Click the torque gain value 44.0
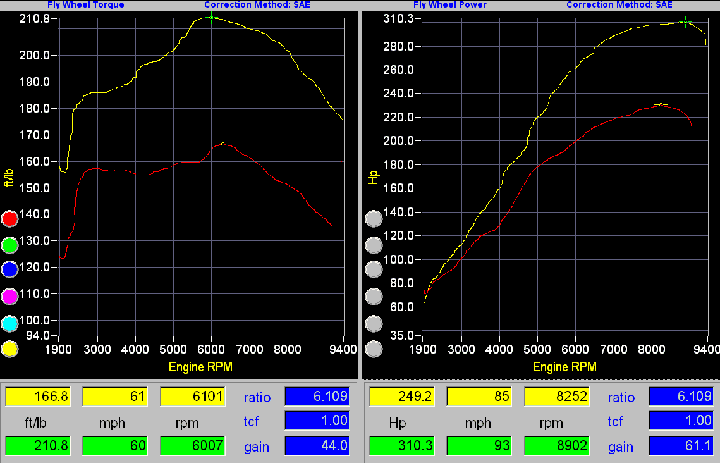 click(318, 443)
